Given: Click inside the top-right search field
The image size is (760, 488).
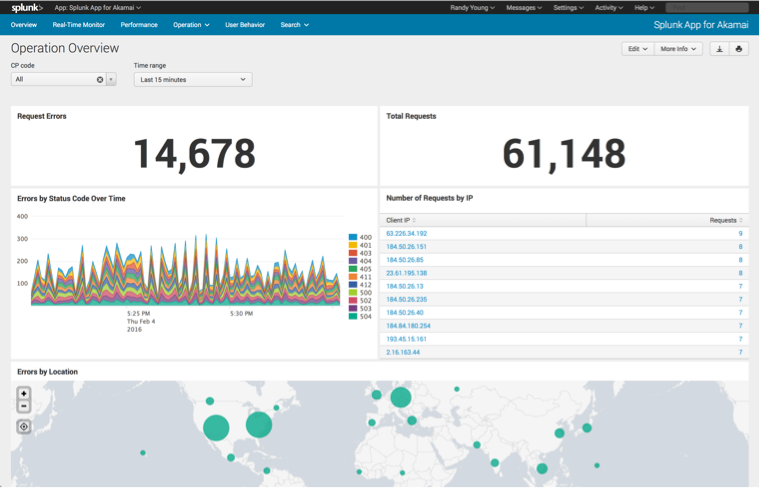Looking at the screenshot, I should pos(707,8).
